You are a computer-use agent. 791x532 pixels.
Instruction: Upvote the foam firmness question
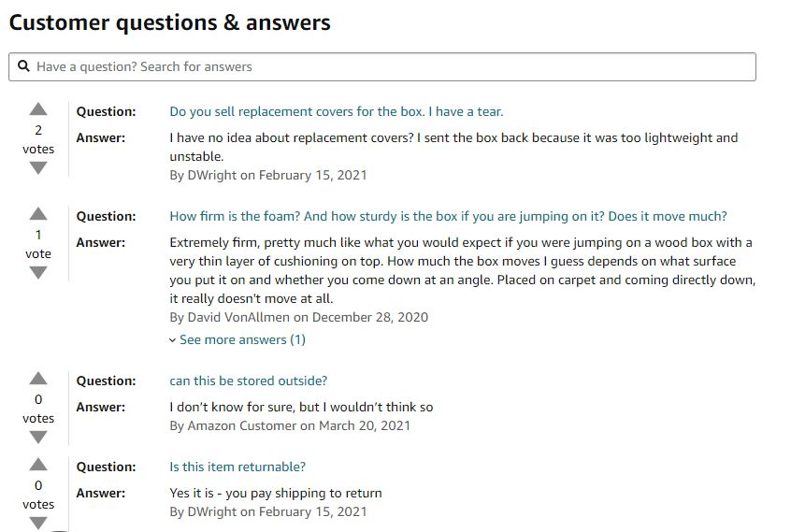coord(38,213)
